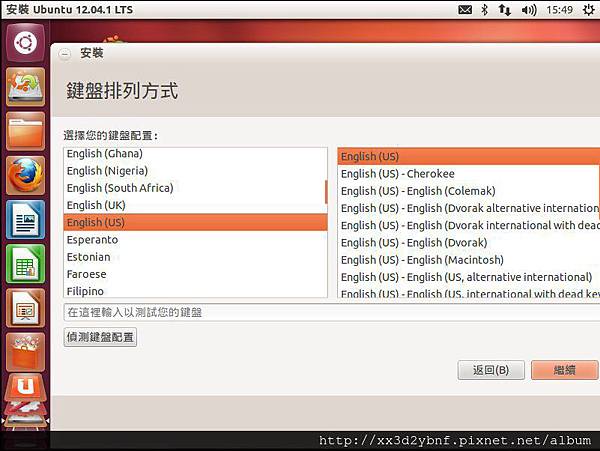The image size is (600, 451).
Task: Choose English (US, alternative international) variant
Action: pos(469,277)
